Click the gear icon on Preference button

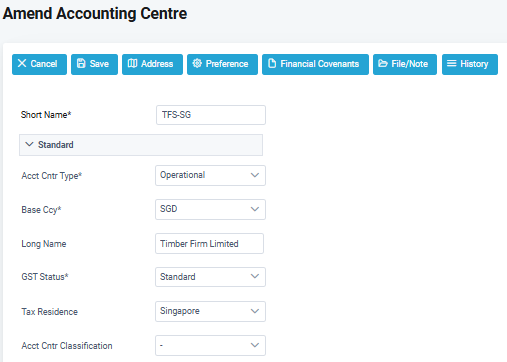[x=197, y=63]
